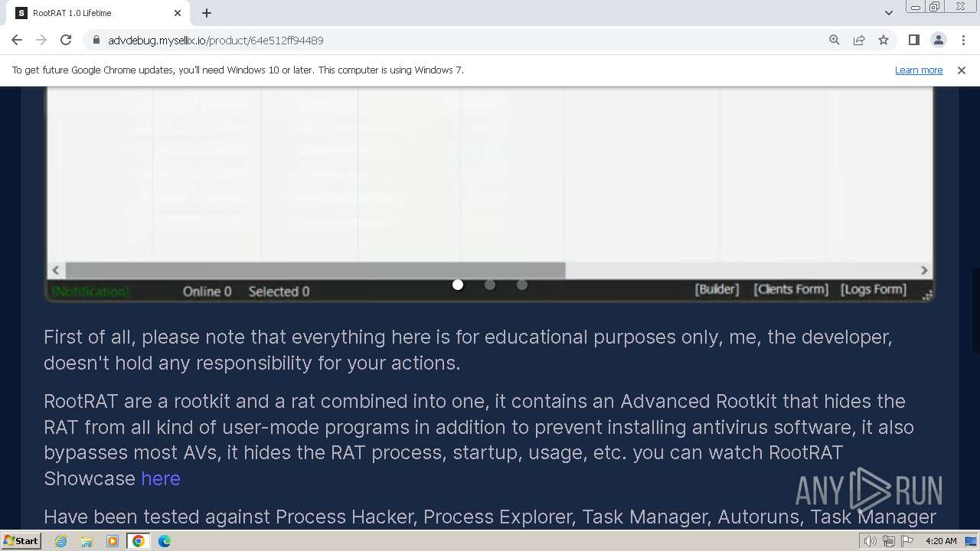Switch to Chrome on the taskbar
980x551 pixels.
tap(139, 541)
